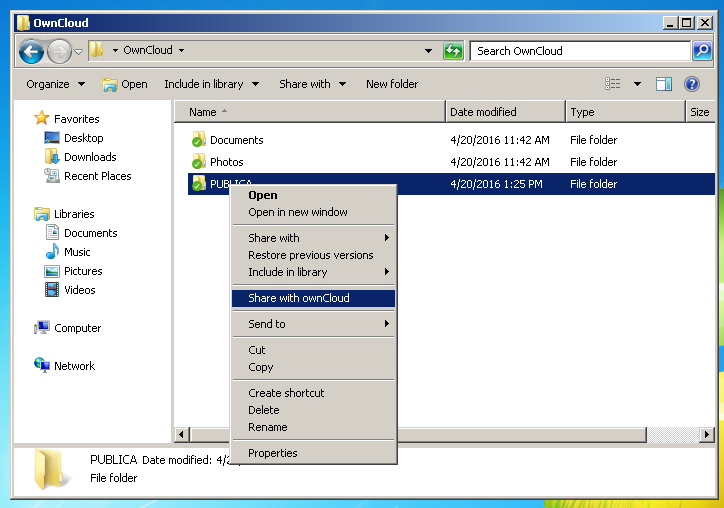Viewport: 724px width, 508px height.
Task: Click Documents date 4/20/2016 11:42 AM
Action: coord(500,140)
